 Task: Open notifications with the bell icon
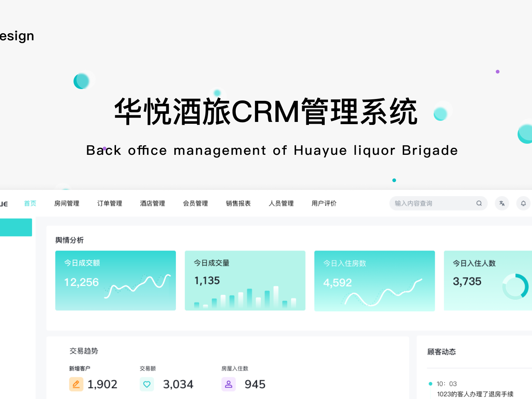pyautogui.click(x=523, y=203)
